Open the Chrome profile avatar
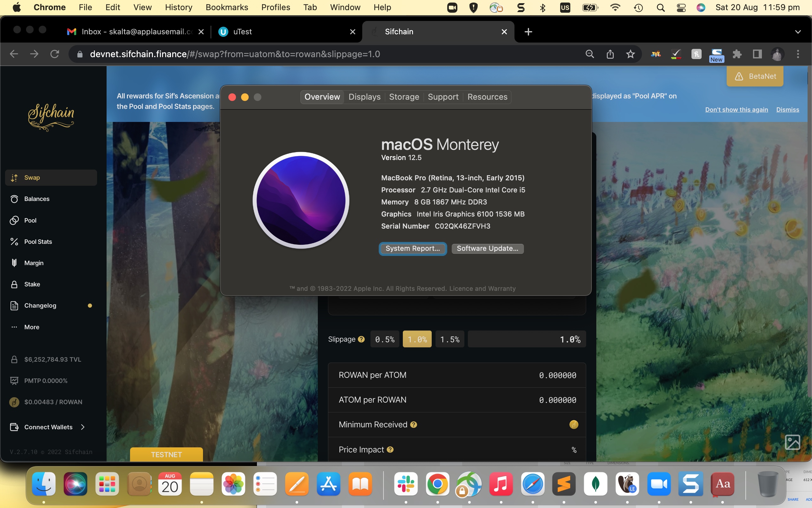This screenshot has width=812, height=508. click(778, 54)
